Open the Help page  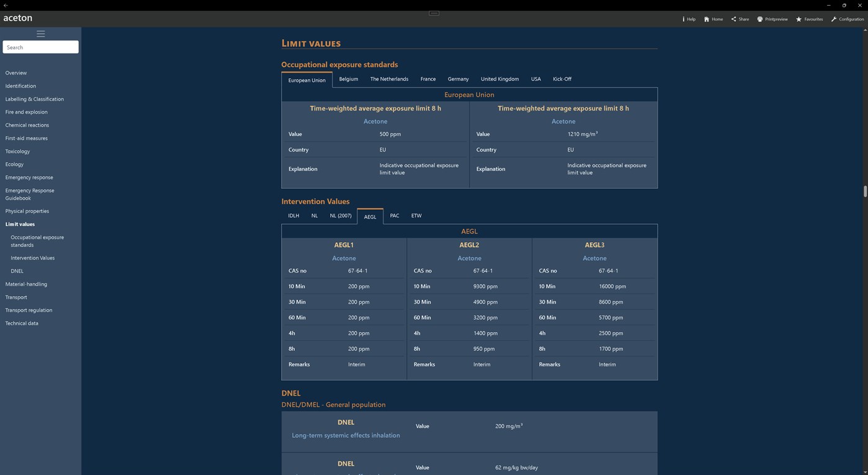click(x=689, y=19)
